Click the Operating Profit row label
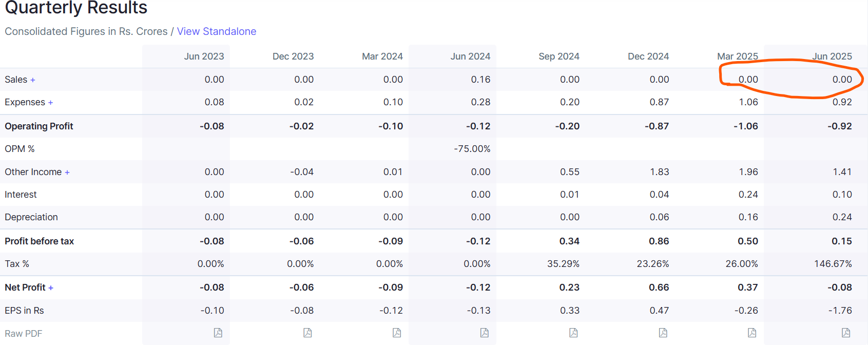Screen dimensions: 868x345 coord(39,126)
